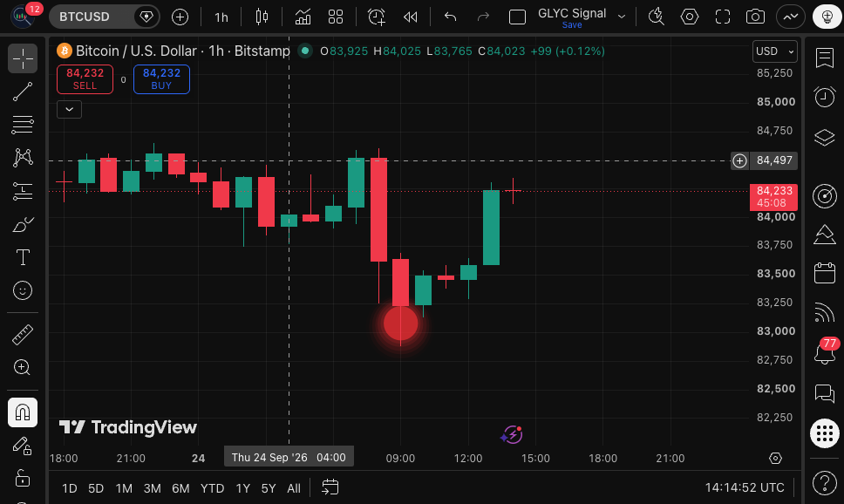This screenshot has height=504, width=844.
Task: Open the BTCUSD symbol search
Action: click(85, 17)
